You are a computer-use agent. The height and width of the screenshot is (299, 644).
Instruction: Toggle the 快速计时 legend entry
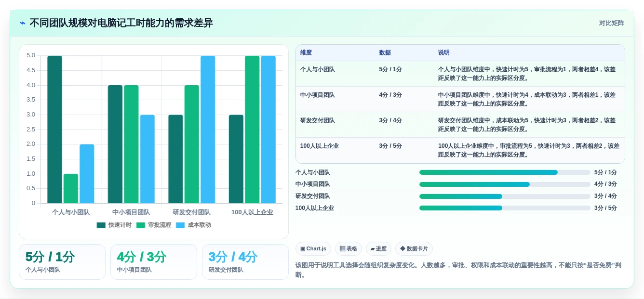point(114,225)
